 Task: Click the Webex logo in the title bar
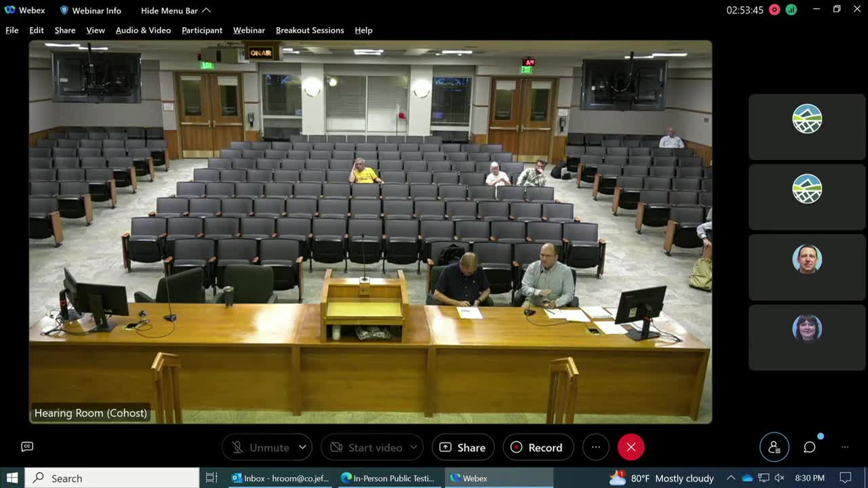10,10
